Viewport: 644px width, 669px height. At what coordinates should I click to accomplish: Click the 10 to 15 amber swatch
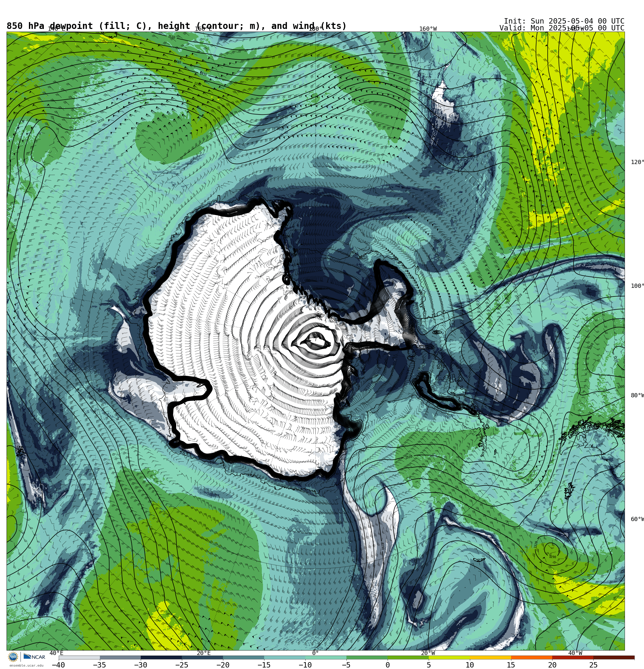[x=490, y=657]
